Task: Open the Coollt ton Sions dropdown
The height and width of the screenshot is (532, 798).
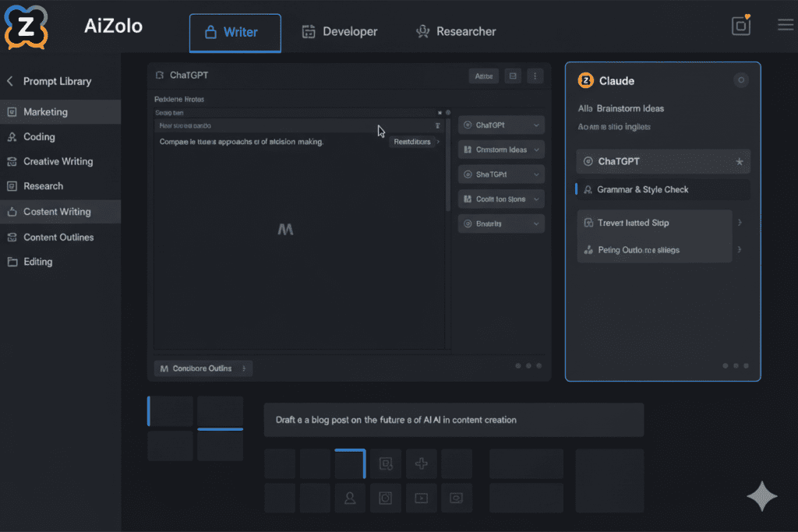Action: coord(500,199)
